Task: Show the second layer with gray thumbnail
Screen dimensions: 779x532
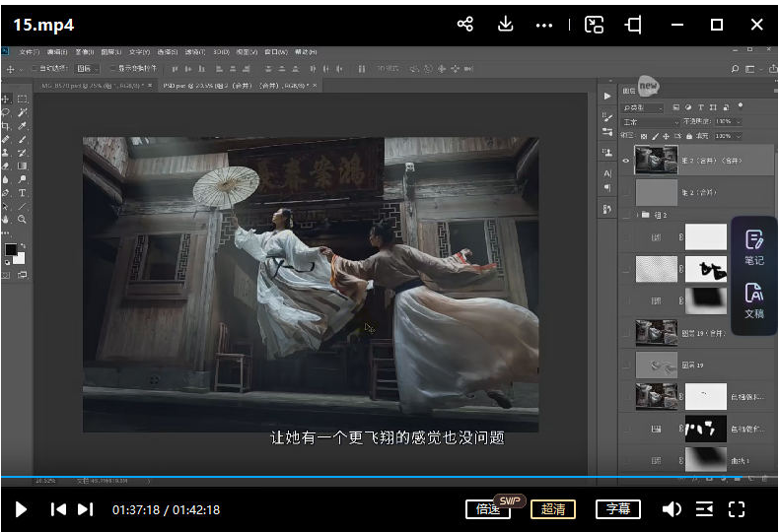Action: coord(625,192)
